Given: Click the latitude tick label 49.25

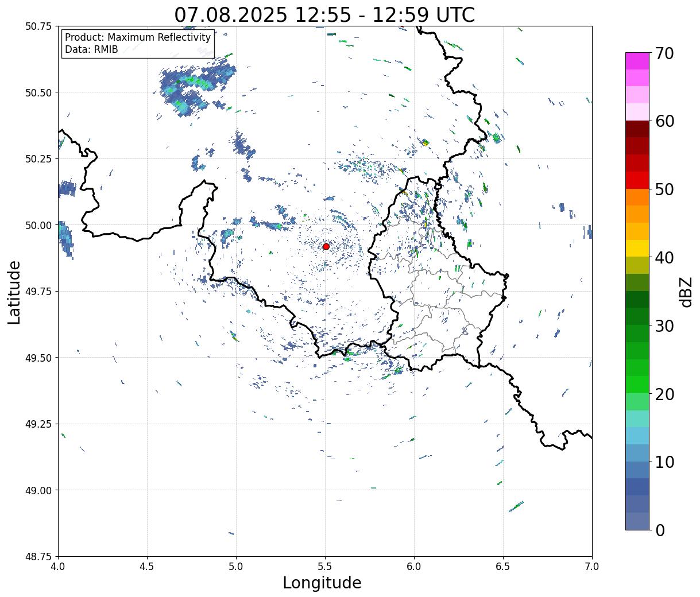Looking at the screenshot, I should pyautogui.click(x=38, y=424).
